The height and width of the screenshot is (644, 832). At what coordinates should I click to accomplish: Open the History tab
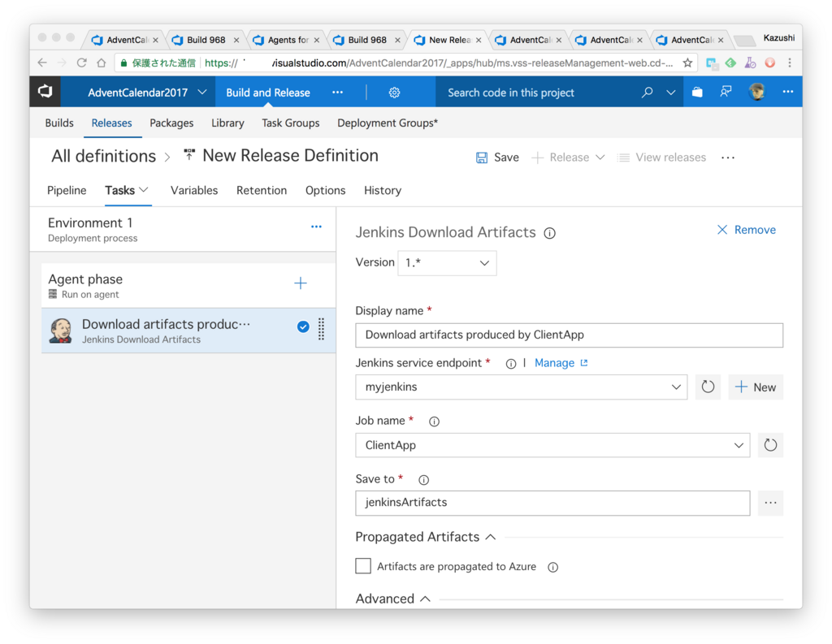(x=383, y=191)
